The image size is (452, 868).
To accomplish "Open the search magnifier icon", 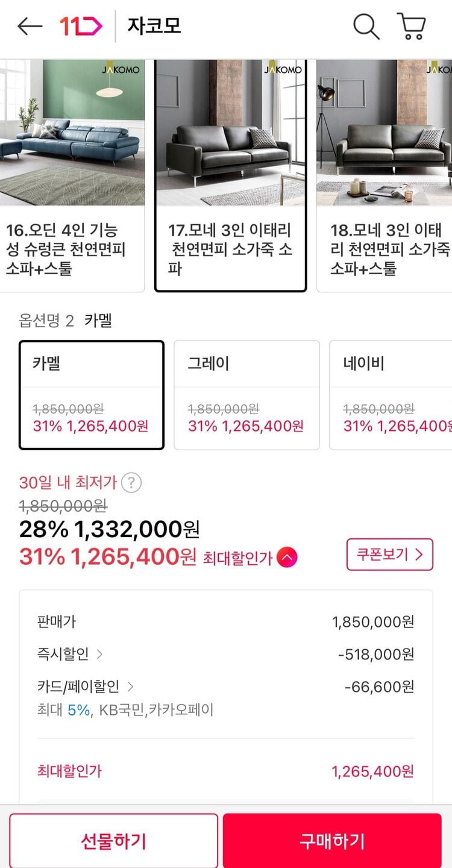I will 366,27.
